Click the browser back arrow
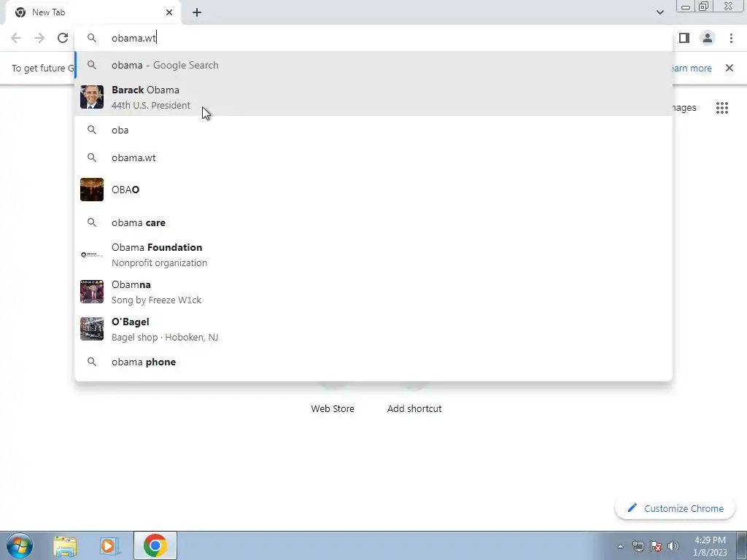Image resolution: width=747 pixels, height=560 pixels. click(x=16, y=38)
